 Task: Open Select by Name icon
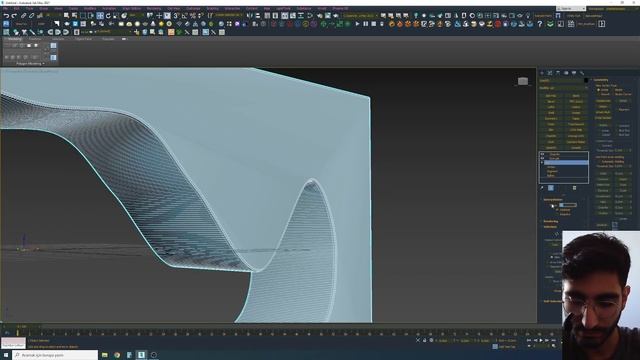[x=74, y=16]
